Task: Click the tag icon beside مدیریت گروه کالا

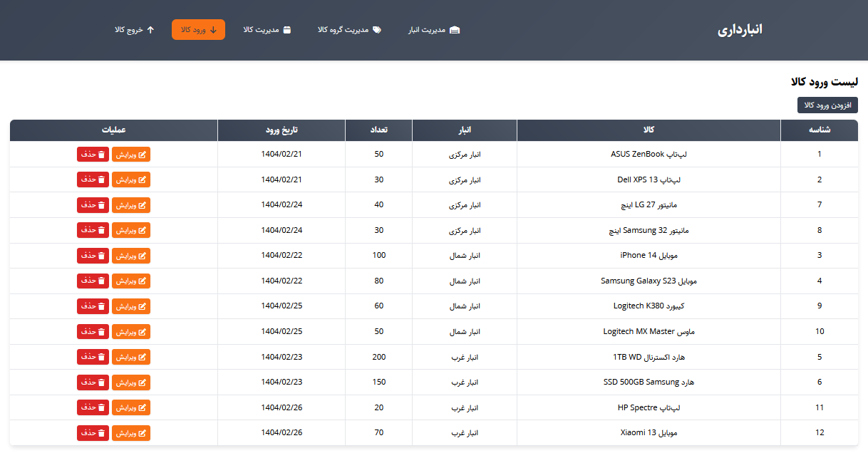Action: 377,30
